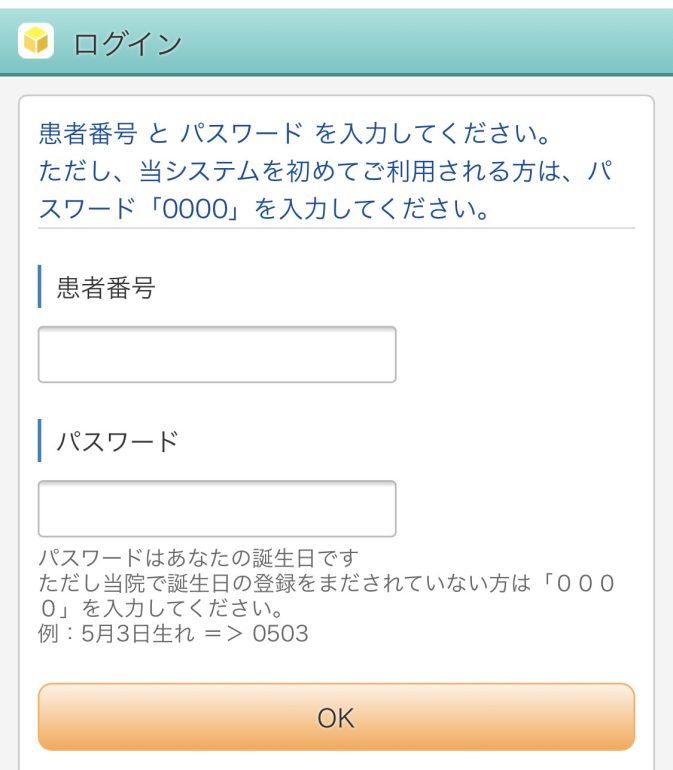Click the orange OK button
The height and width of the screenshot is (770, 673).
coord(336,717)
